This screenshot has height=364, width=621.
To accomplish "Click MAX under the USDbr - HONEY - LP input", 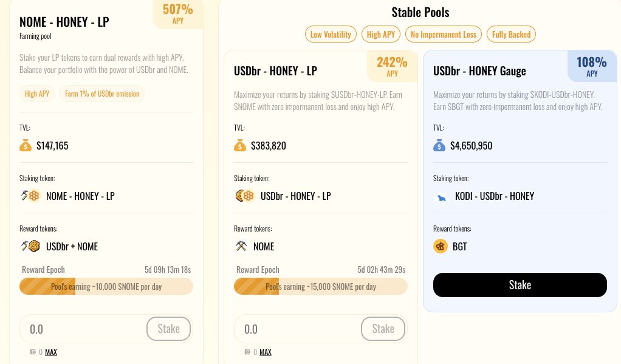I will click(266, 352).
